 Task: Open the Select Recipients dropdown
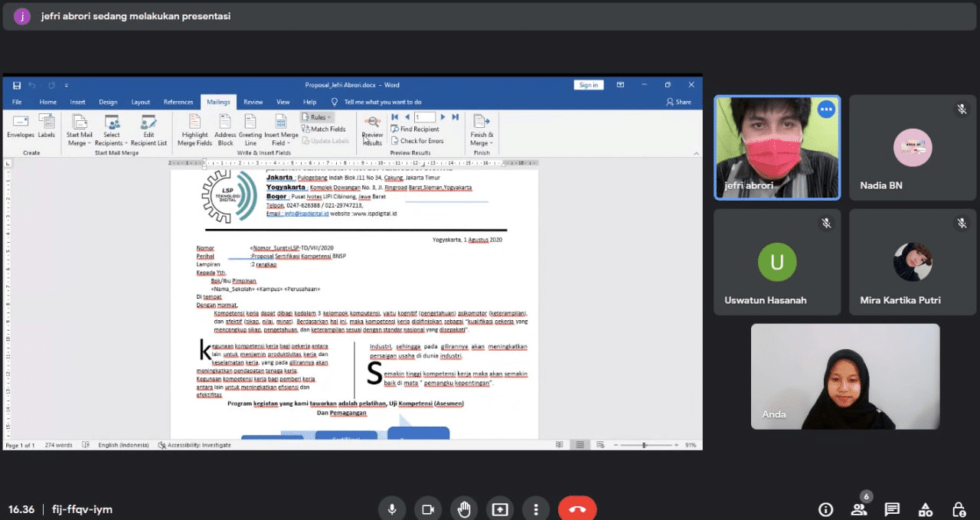point(112,130)
